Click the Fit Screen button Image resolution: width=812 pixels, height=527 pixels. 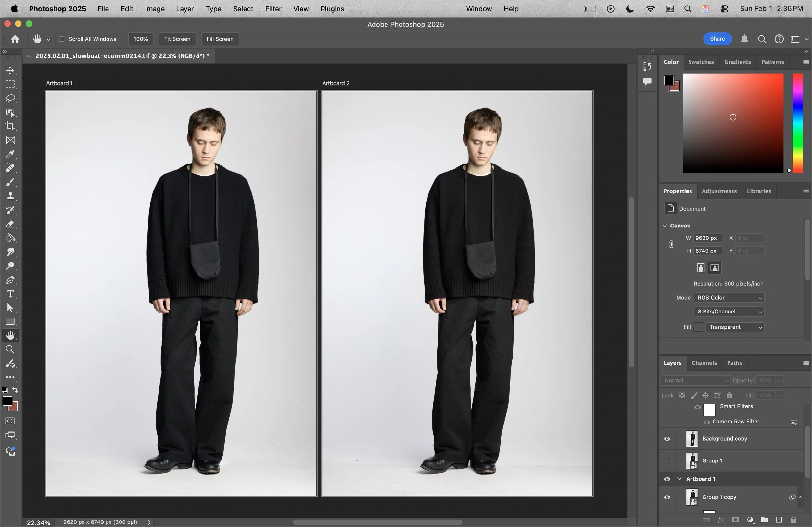coord(177,39)
